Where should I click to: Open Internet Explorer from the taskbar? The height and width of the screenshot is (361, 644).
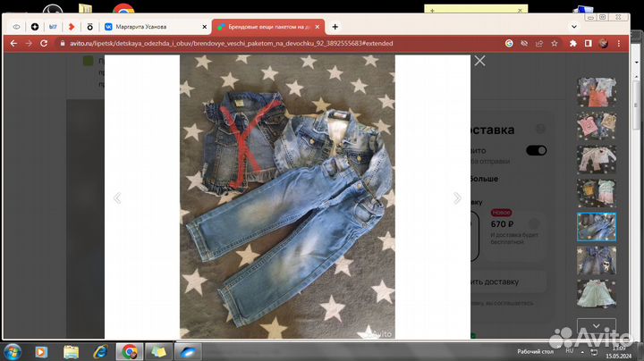point(100,350)
